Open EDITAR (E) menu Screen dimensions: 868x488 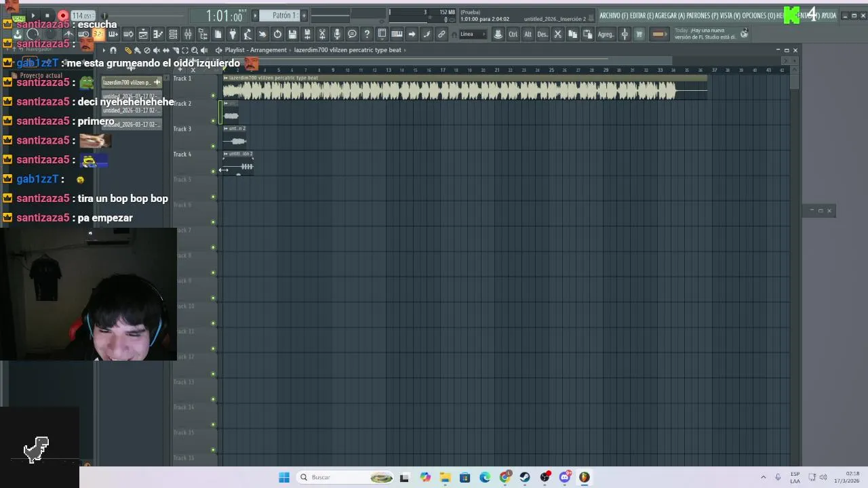(x=642, y=16)
